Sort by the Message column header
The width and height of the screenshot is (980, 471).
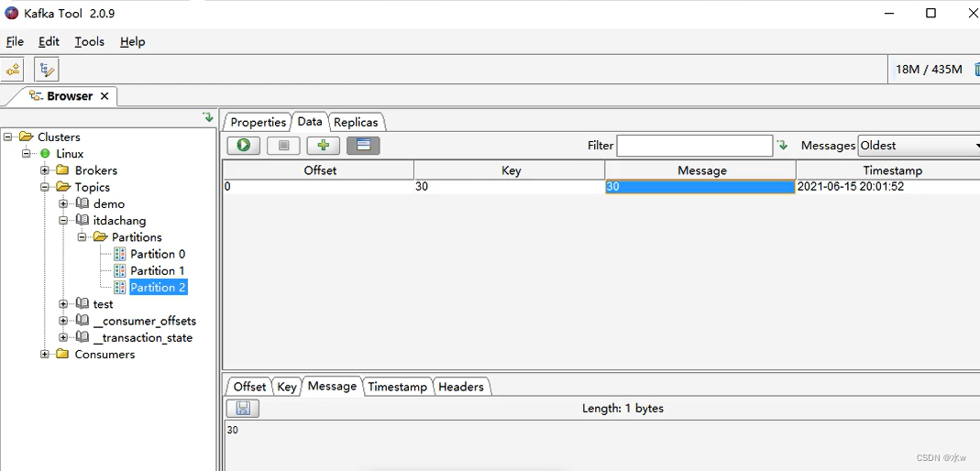(x=701, y=170)
